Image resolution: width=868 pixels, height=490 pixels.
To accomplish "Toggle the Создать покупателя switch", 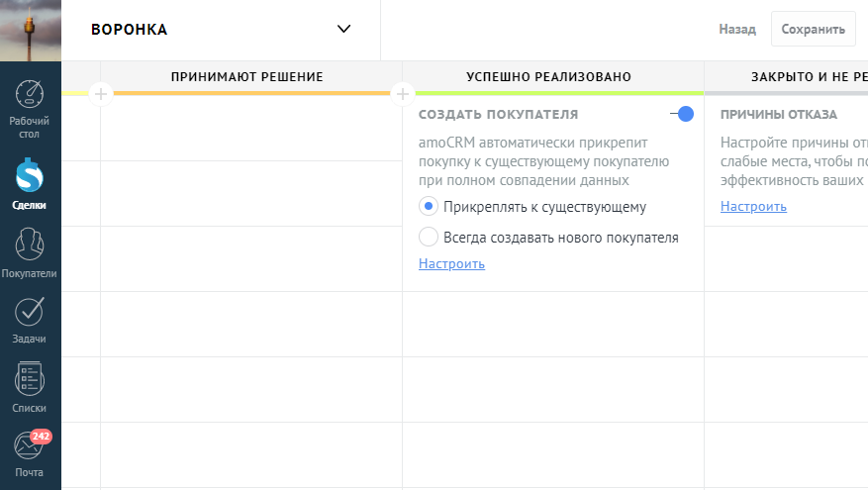I will pyautogui.click(x=682, y=115).
